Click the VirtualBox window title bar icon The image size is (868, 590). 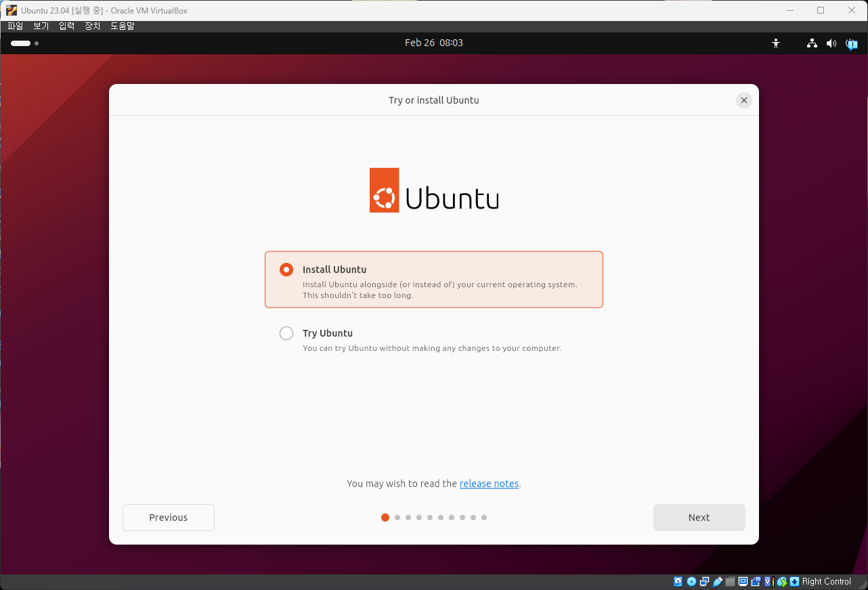pos(12,10)
